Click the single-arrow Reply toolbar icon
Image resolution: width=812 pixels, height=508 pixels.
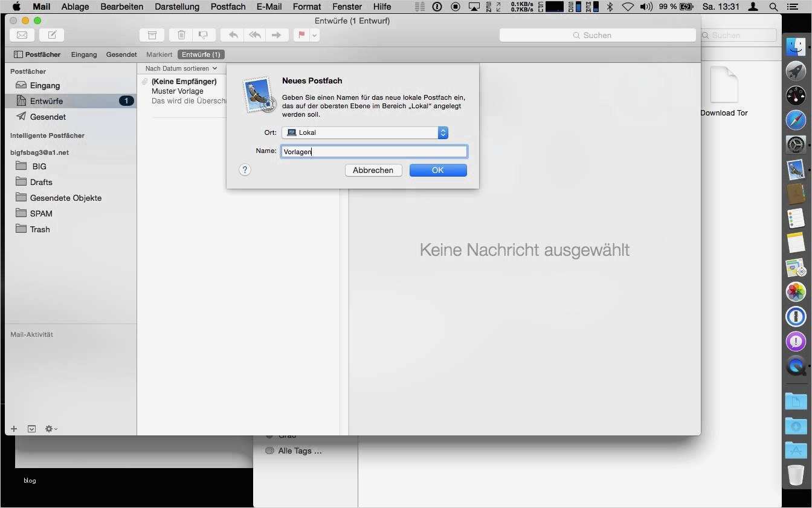tap(233, 35)
